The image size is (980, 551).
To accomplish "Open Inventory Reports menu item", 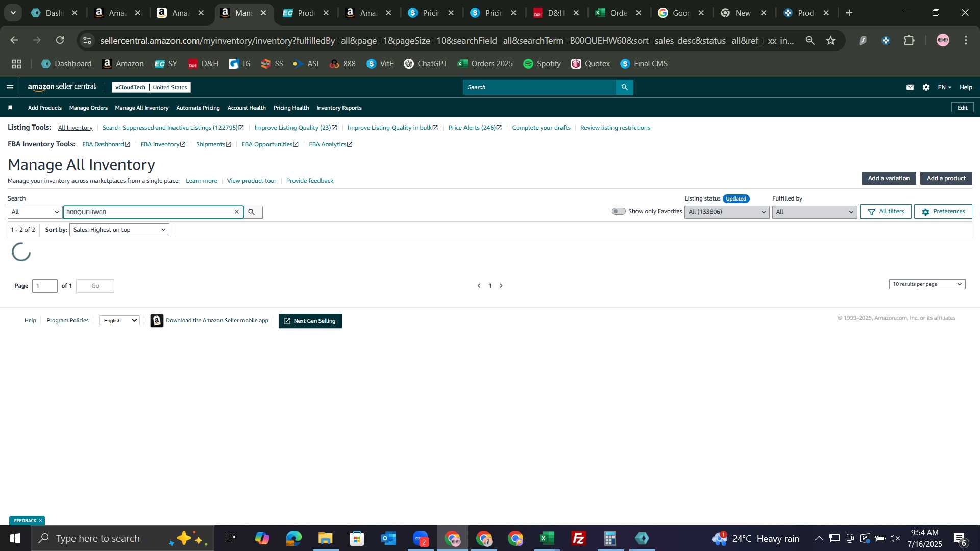I will coord(339,108).
